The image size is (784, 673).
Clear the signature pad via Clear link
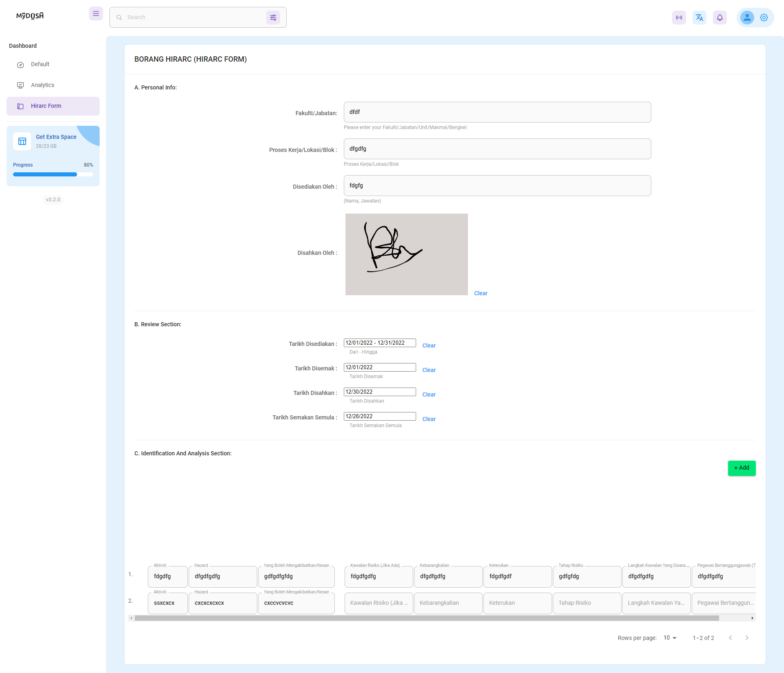pyautogui.click(x=481, y=294)
